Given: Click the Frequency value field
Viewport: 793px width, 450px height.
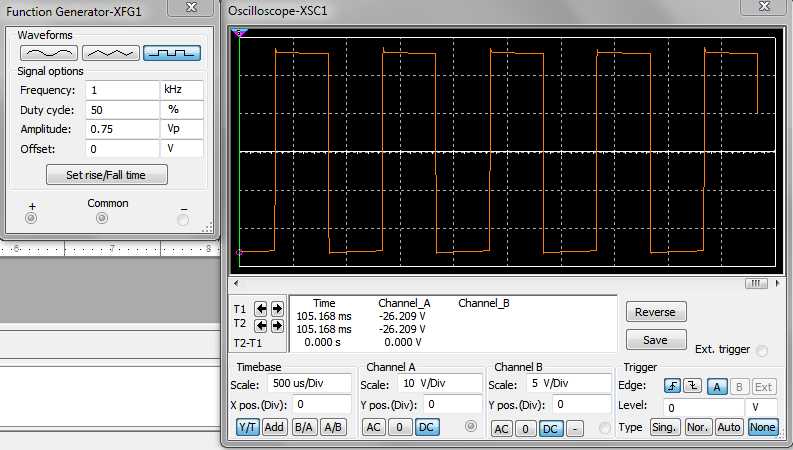Looking at the screenshot, I should coord(122,90).
